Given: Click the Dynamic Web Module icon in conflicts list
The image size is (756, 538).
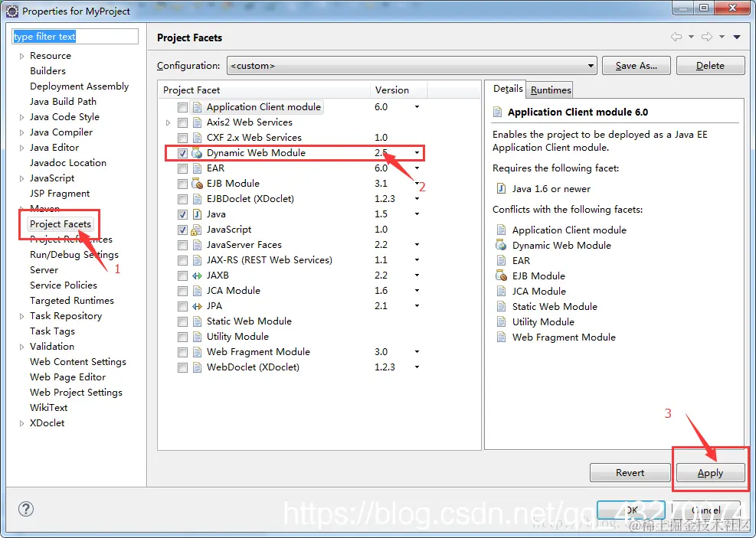Looking at the screenshot, I should point(501,245).
